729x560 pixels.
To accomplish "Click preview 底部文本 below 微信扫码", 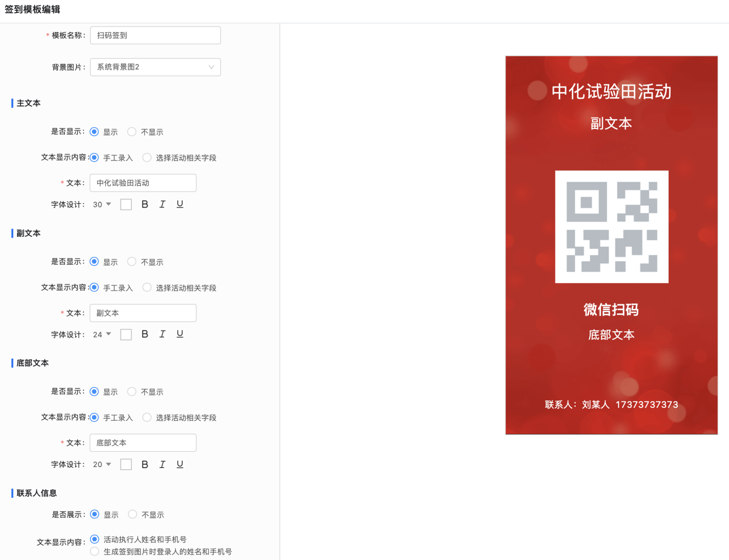I will pyautogui.click(x=611, y=335).
